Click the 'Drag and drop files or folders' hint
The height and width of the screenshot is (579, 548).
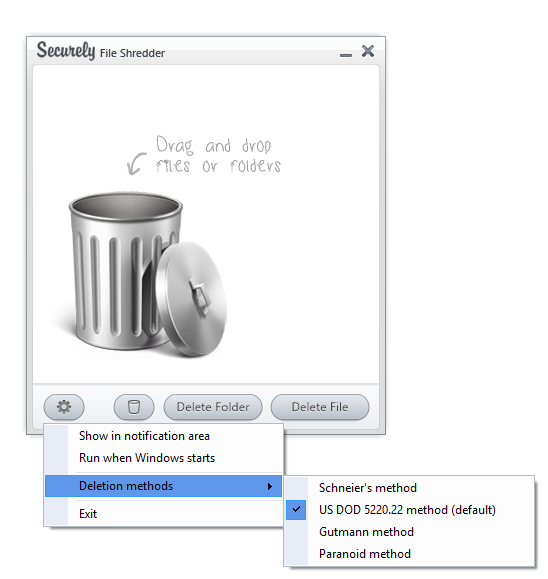coord(218,155)
